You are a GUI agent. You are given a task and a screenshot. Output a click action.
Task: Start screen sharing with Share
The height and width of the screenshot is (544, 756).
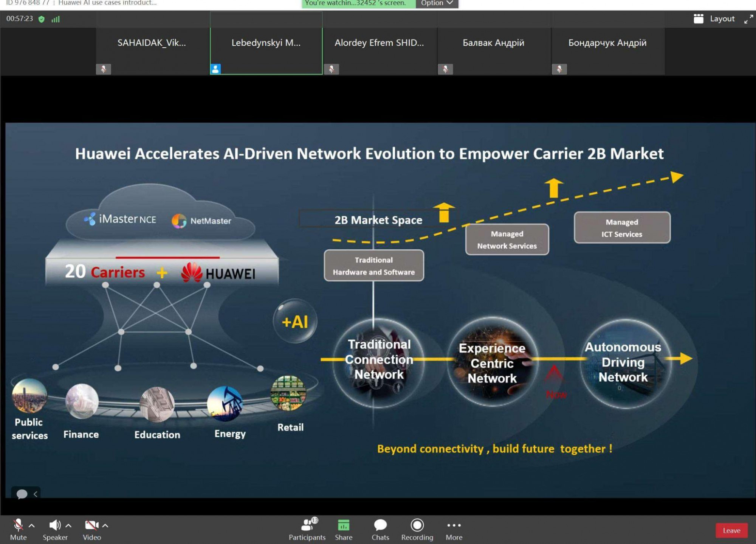click(343, 529)
